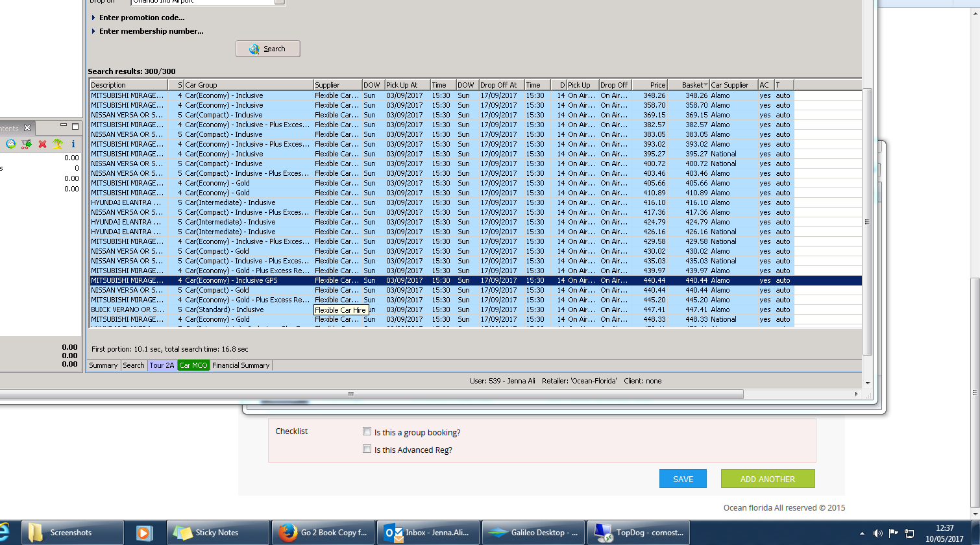Image resolution: width=980 pixels, height=545 pixels.
Task: Expand 'Enter promotion code...' section
Action: 138,18
